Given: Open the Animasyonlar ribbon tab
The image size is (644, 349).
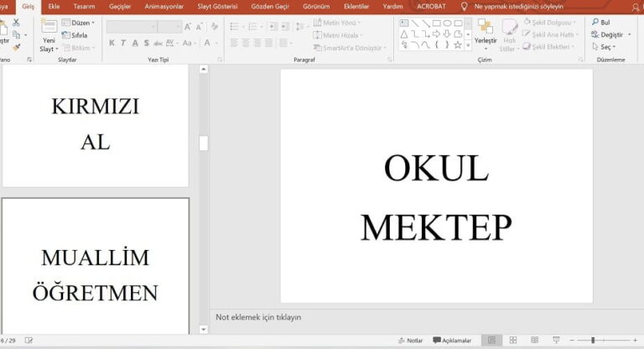Looking at the screenshot, I should (164, 7).
